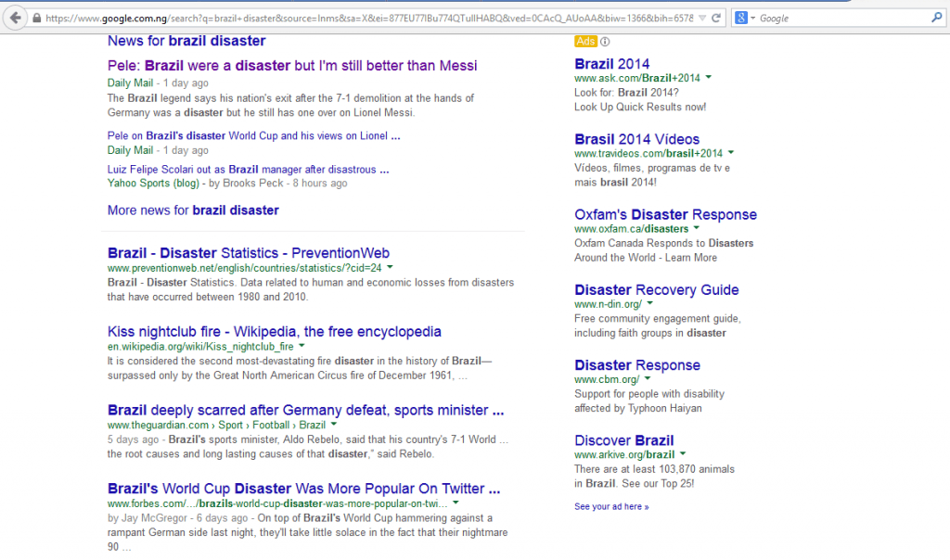The width and height of the screenshot is (950, 560).
Task: Click 'See your ad here' link
Action: [x=611, y=506]
